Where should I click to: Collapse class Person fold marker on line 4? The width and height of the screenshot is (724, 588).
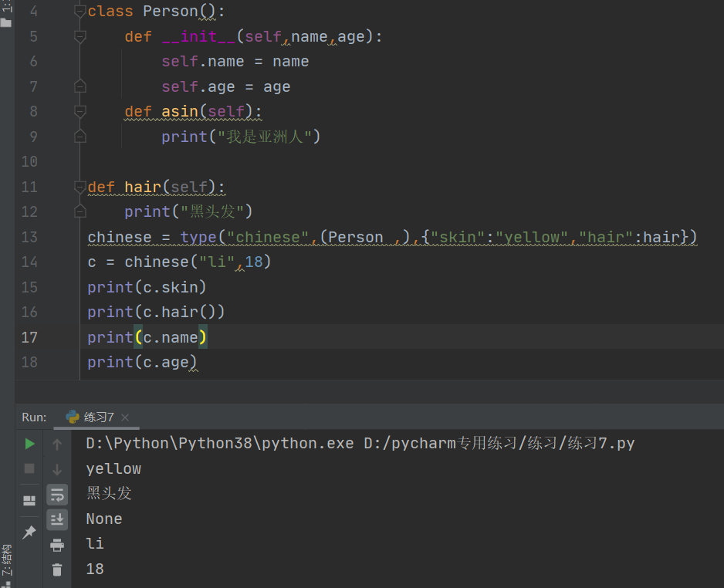click(x=80, y=11)
